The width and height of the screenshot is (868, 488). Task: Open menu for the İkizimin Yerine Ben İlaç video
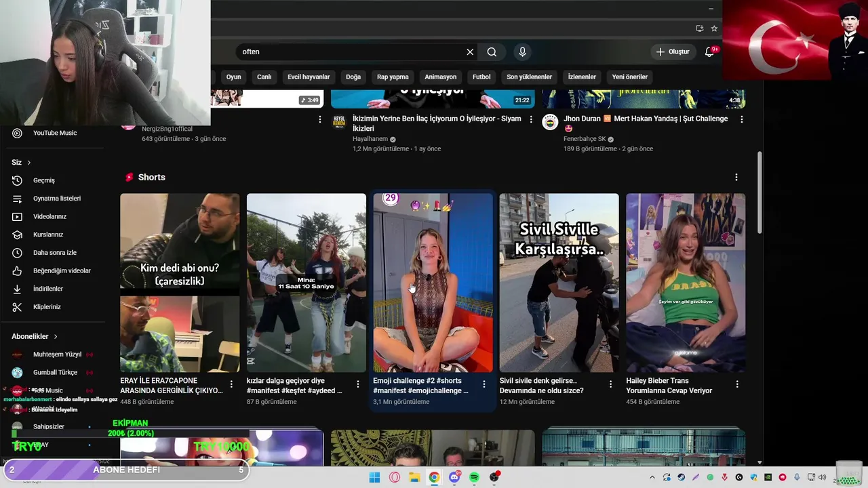pyautogui.click(x=531, y=119)
